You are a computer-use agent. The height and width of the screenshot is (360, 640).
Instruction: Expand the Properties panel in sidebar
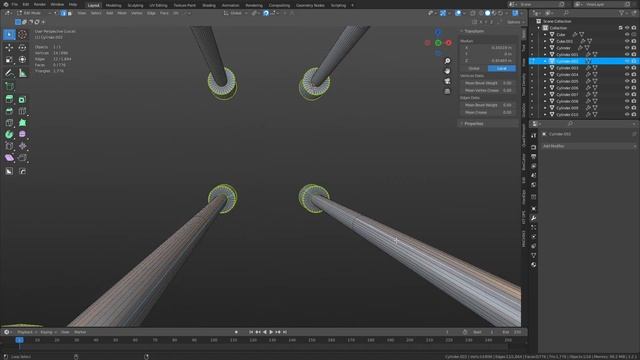click(462, 123)
